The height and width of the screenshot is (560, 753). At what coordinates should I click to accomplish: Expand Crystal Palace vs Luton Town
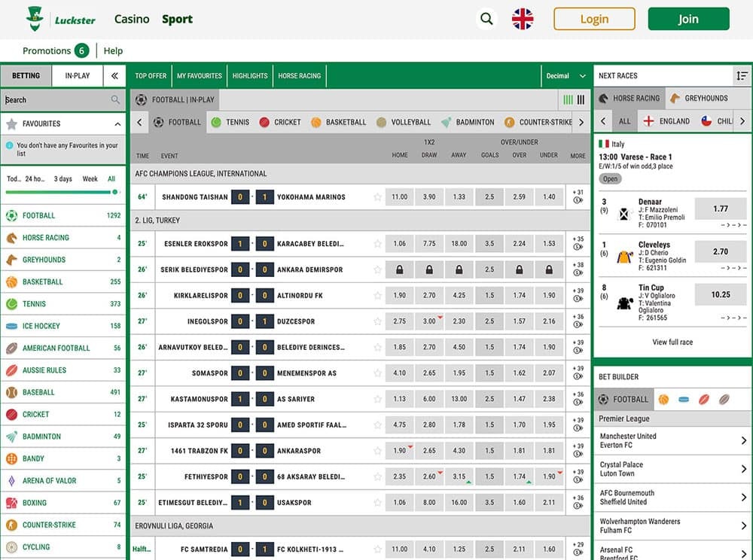tap(672, 469)
